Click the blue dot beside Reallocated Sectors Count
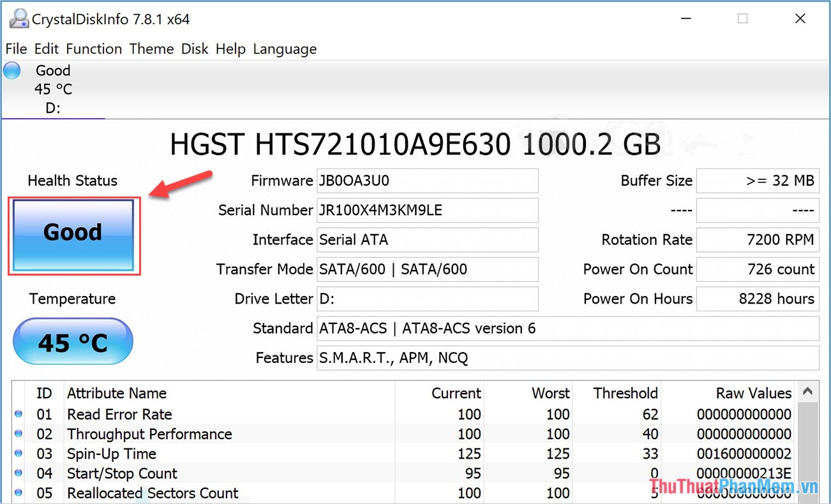 click(x=19, y=493)
